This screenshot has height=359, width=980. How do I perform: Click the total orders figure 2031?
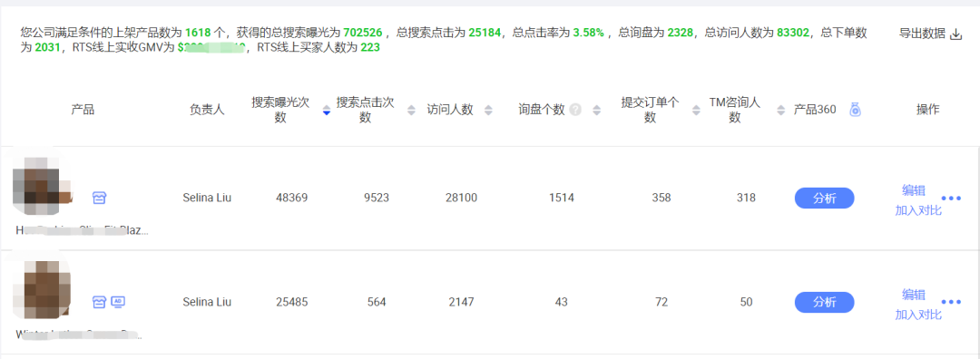click(x=48, y=47)
